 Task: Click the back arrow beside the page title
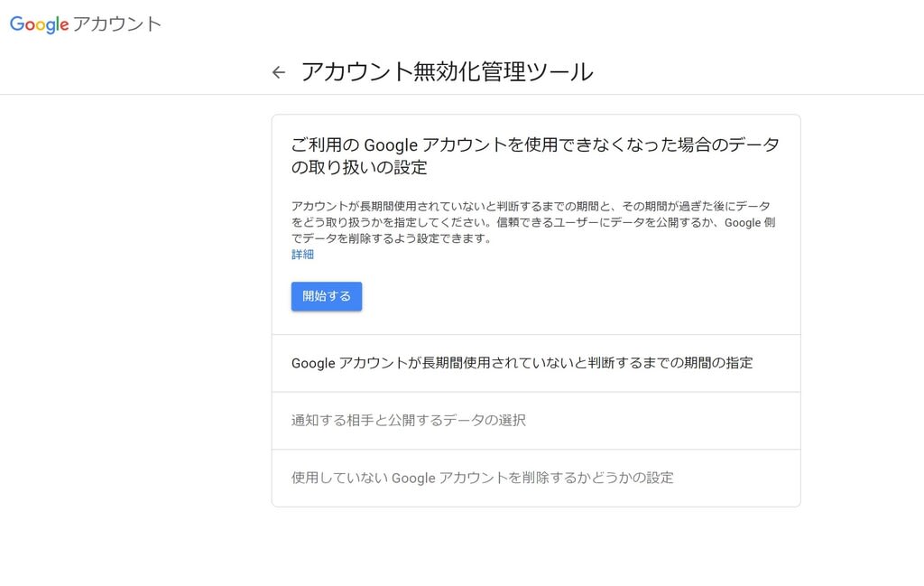tap(279, 72)
